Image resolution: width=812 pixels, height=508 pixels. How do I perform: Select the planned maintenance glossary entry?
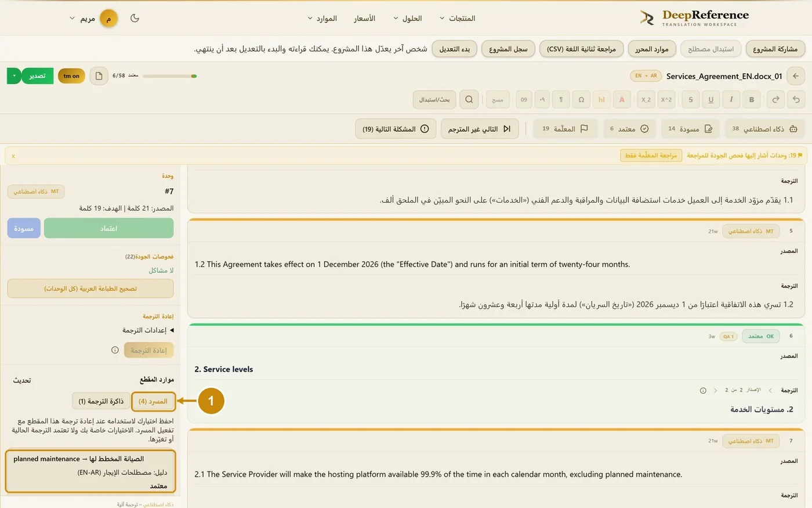pyautogui.click(x=90, y=471)
